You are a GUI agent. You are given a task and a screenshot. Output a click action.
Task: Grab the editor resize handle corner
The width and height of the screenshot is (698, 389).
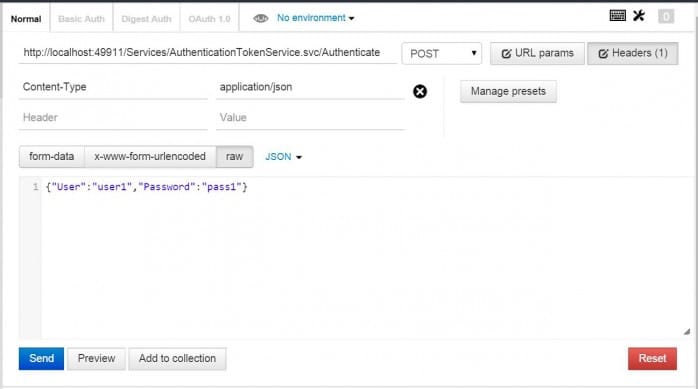pyautogui.click(x=687, y=332)
